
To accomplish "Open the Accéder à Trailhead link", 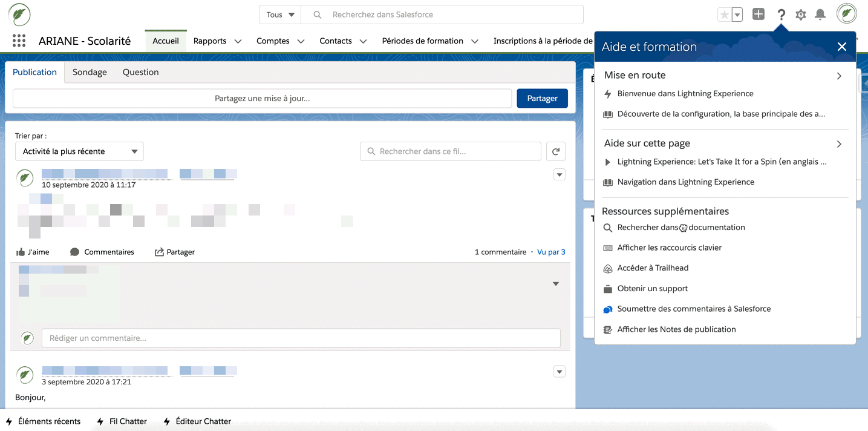I will click(653, 268).
